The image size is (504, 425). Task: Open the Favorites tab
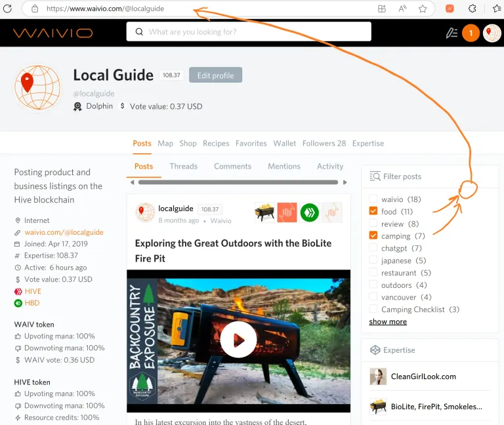(x=251, y=143)
